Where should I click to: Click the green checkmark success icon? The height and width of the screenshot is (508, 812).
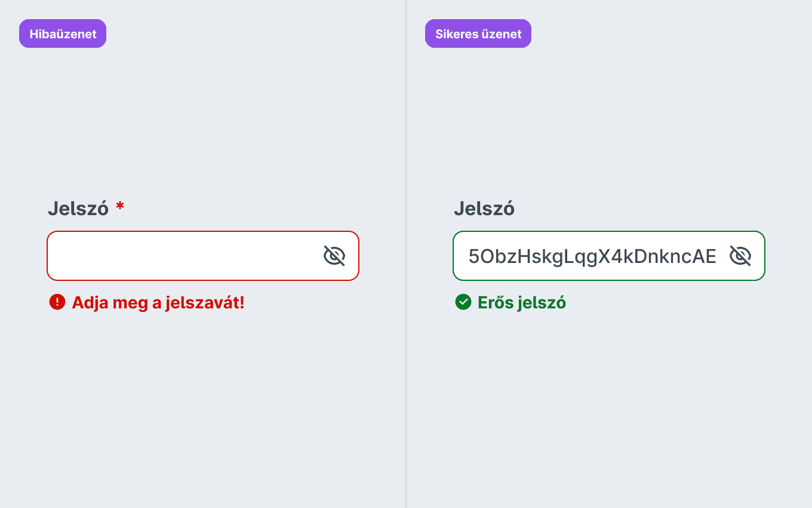click(x=463, y=302)
